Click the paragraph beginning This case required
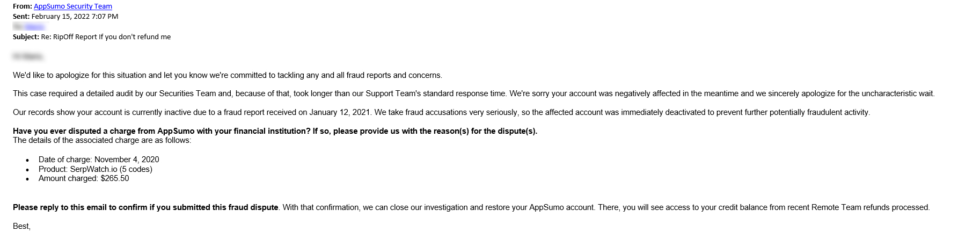 (474, 93)
